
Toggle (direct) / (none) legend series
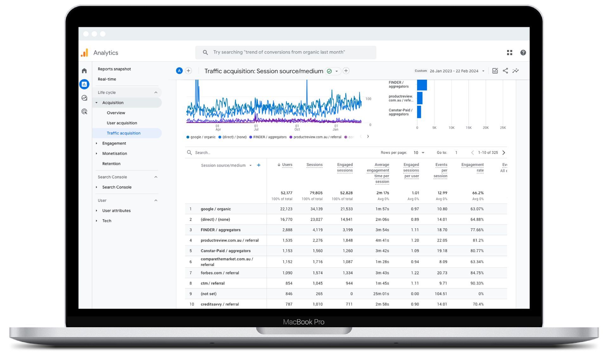232,137
